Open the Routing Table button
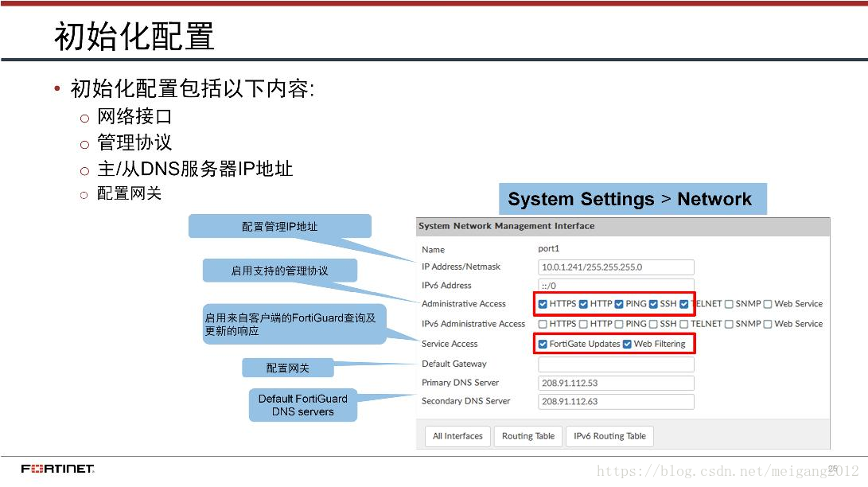This screenshot has width=868, height=487. (x=528, y=436)
